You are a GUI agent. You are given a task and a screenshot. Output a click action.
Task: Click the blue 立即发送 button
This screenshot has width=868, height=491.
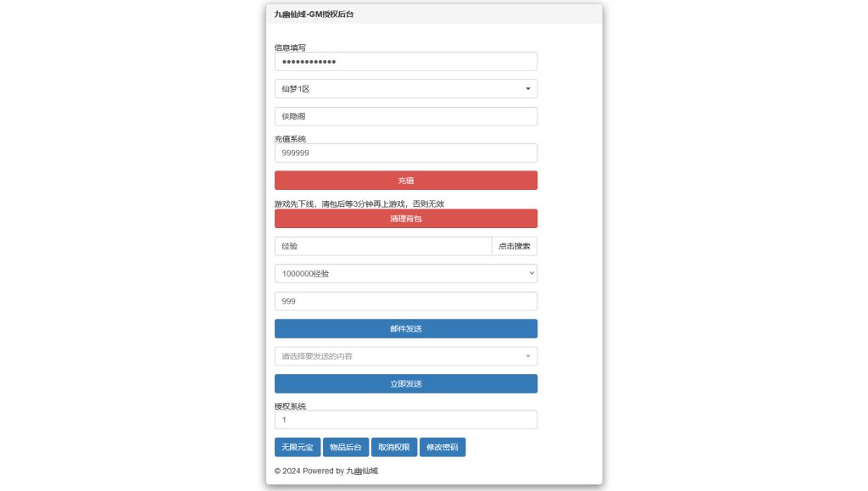pos(405,384)
